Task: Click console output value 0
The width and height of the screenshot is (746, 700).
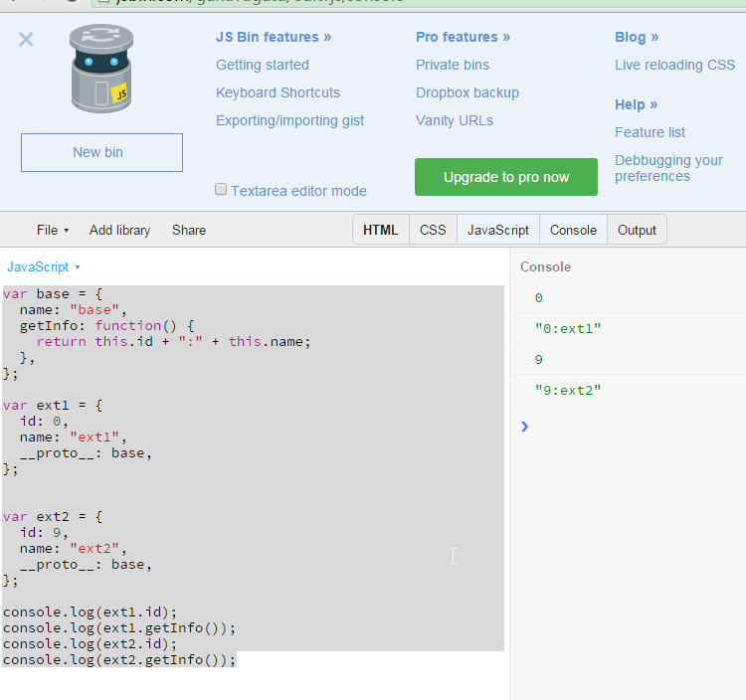Action: point(538,298)
